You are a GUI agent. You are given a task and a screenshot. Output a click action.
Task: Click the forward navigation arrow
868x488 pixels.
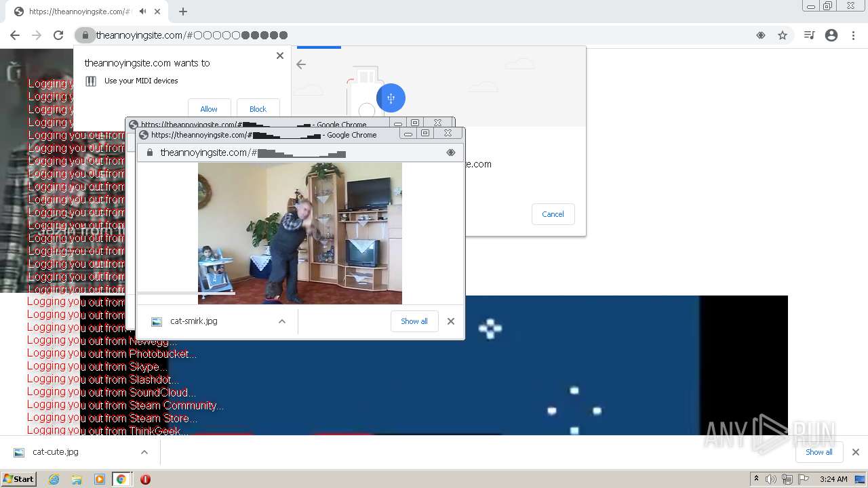coord(37,35)
